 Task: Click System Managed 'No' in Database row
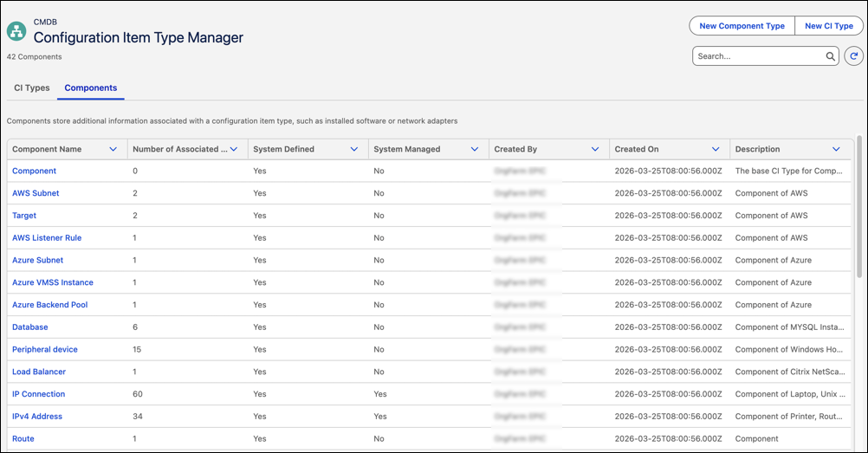(379, 327)
